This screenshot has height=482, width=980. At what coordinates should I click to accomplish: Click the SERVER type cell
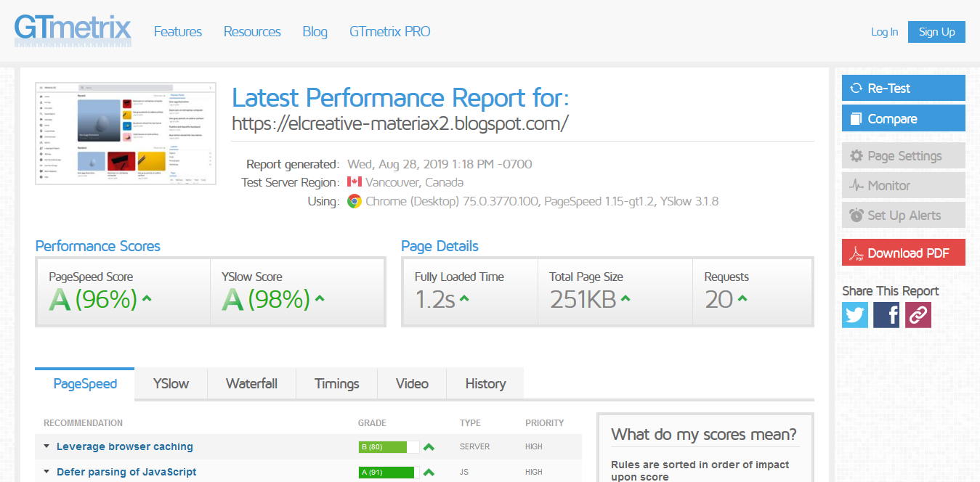(x=474, y=447)
